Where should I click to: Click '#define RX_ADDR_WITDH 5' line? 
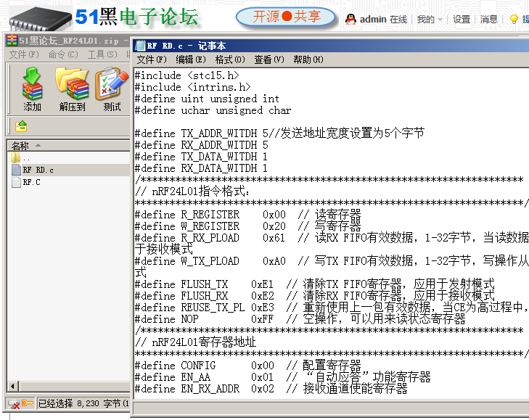click(x=202, y=145)
